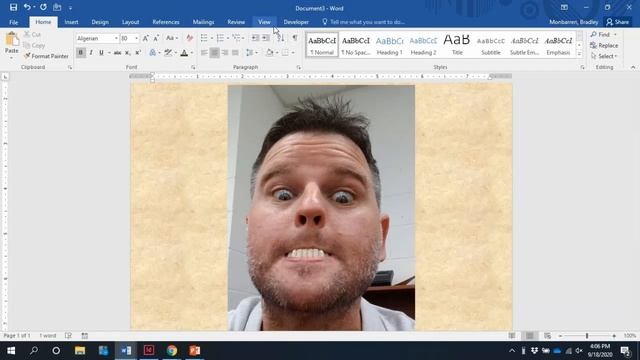Toggle Underline formatting

(101, 53)
